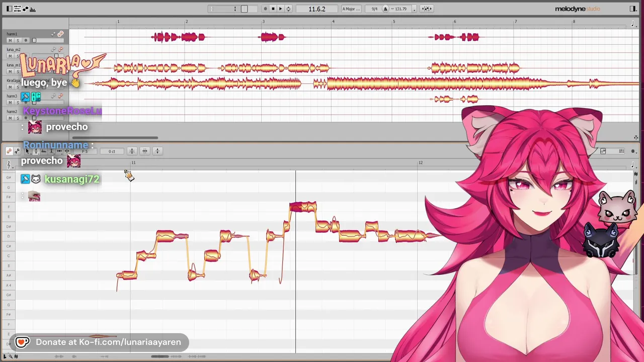Open the tempo dropdown arrow
644x362 pixels.
click(414, 9)
